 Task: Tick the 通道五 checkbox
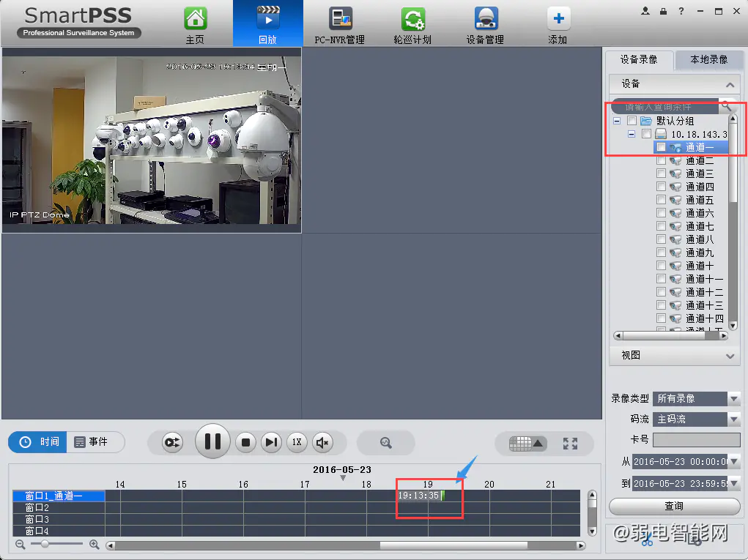tap(662, 200)
